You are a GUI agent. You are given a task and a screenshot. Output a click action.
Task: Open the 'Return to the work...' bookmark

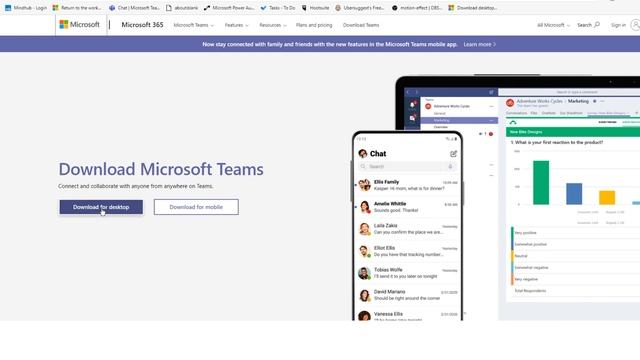tap(77, 8)
